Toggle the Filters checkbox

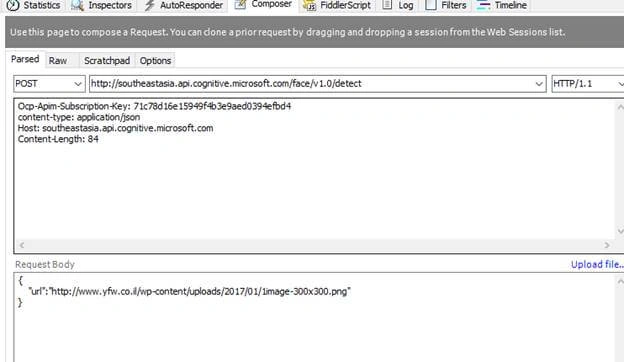point(431,5)
